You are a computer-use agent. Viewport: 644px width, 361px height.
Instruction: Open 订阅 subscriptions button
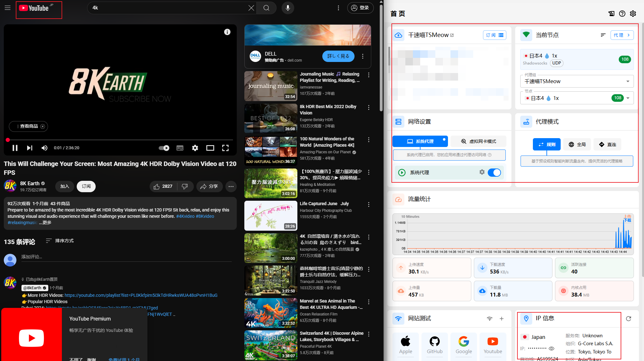(x=495, y=35)
